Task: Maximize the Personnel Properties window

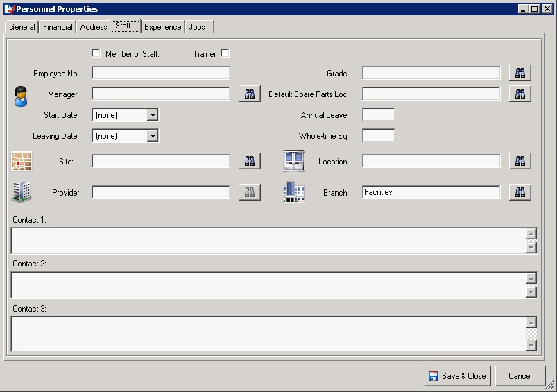Action: tap(535, 9)
